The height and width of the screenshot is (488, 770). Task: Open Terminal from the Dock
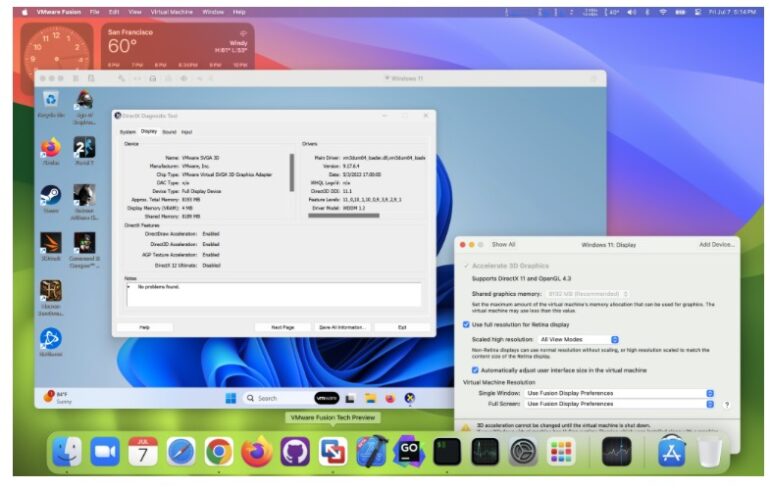coord(447,451)
